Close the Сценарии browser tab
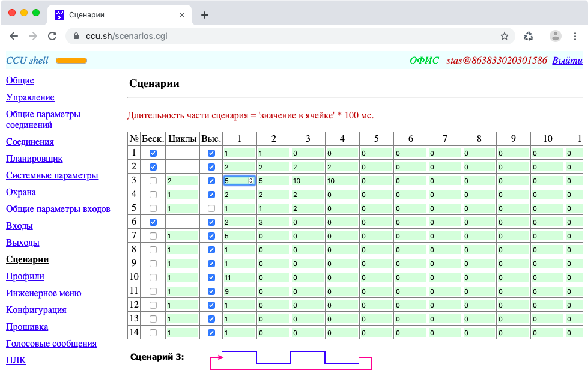This screenshot has width=588, height=373. tap(182, 15)
